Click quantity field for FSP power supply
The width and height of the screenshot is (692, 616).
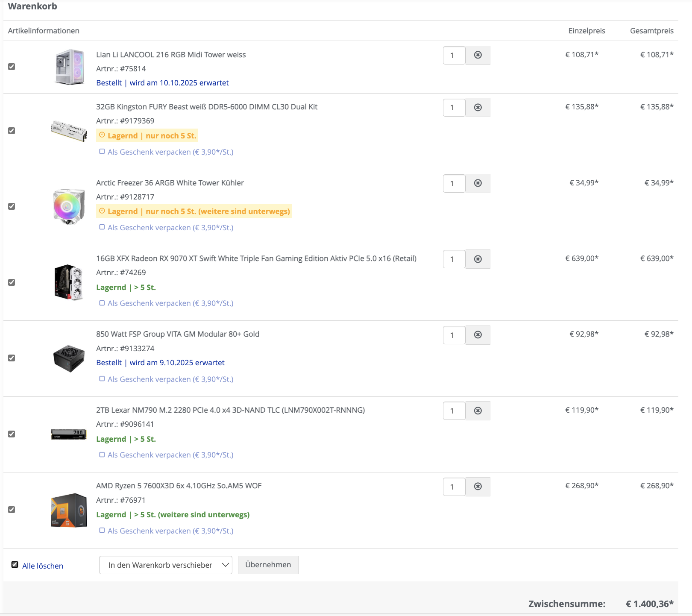tap(454, 335)
